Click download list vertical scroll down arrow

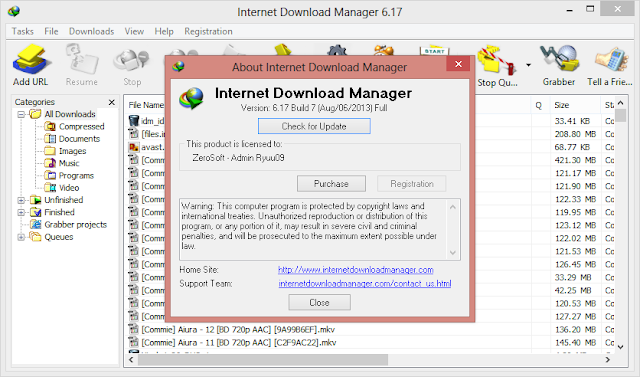[620, 347]
